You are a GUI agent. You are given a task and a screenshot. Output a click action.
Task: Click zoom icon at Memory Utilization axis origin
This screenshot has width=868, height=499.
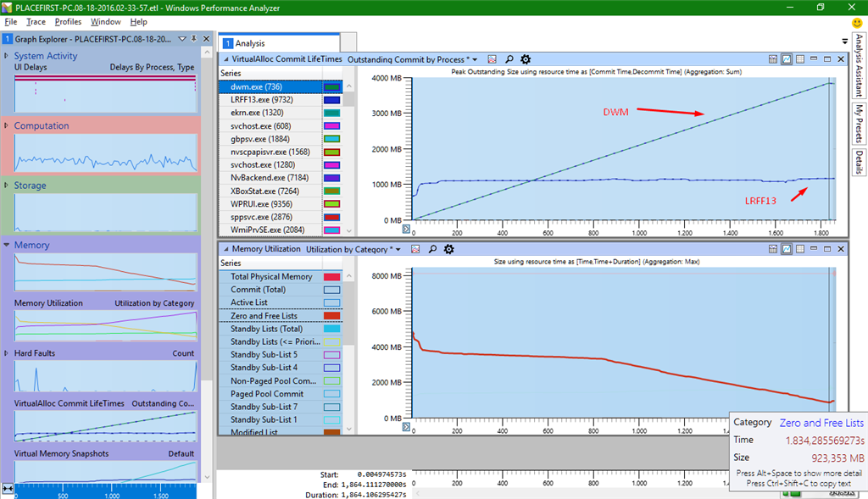tap(406, 426)
